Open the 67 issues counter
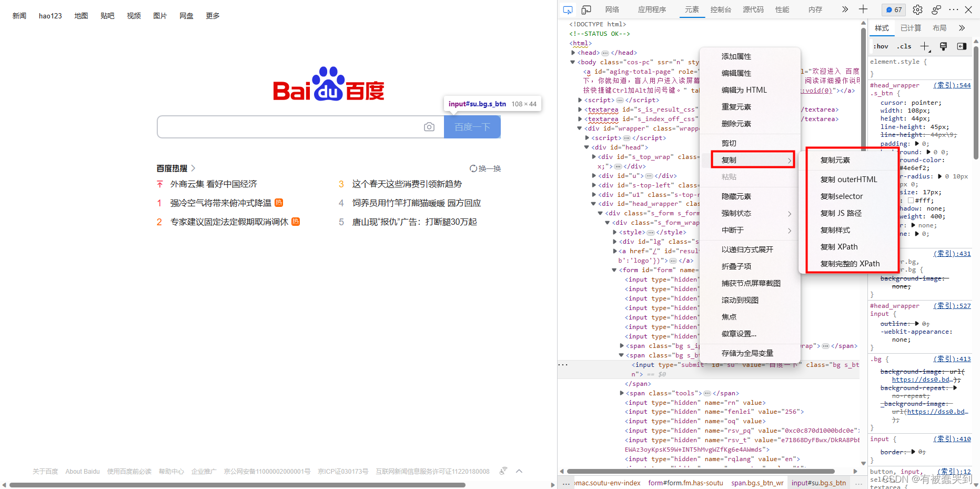980x489 pixels. (x=893, y=9)
